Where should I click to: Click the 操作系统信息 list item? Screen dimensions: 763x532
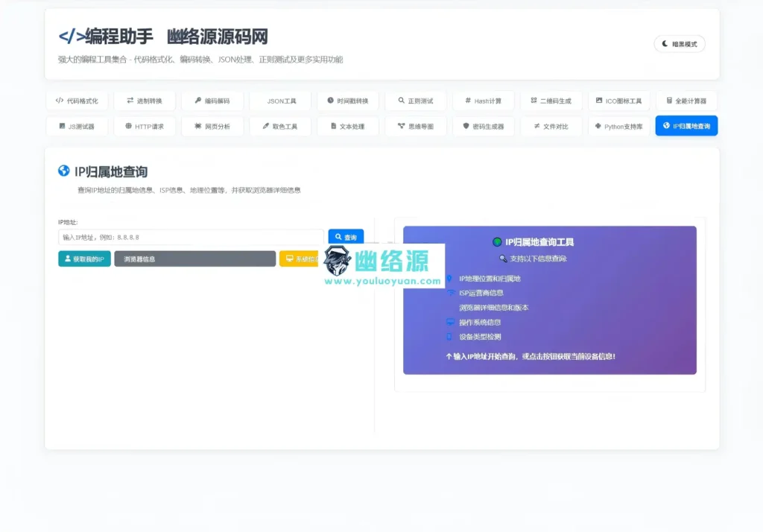(480, 322)
